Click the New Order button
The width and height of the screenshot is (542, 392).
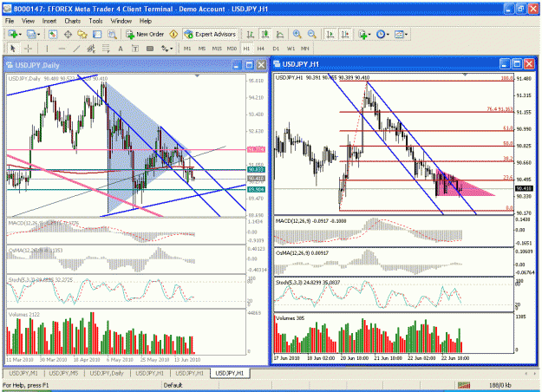[x=145, y=34]
